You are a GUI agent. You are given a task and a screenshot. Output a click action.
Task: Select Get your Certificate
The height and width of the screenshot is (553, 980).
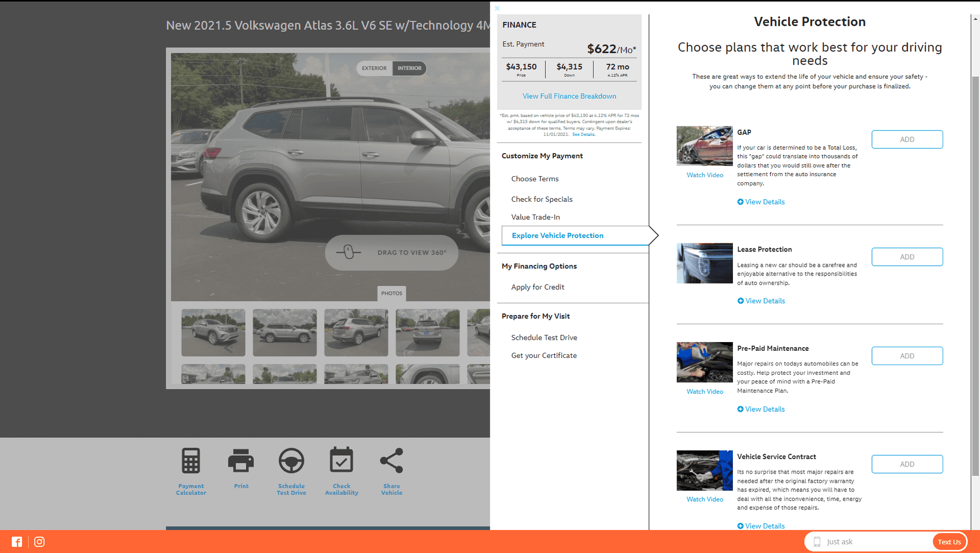543,355
